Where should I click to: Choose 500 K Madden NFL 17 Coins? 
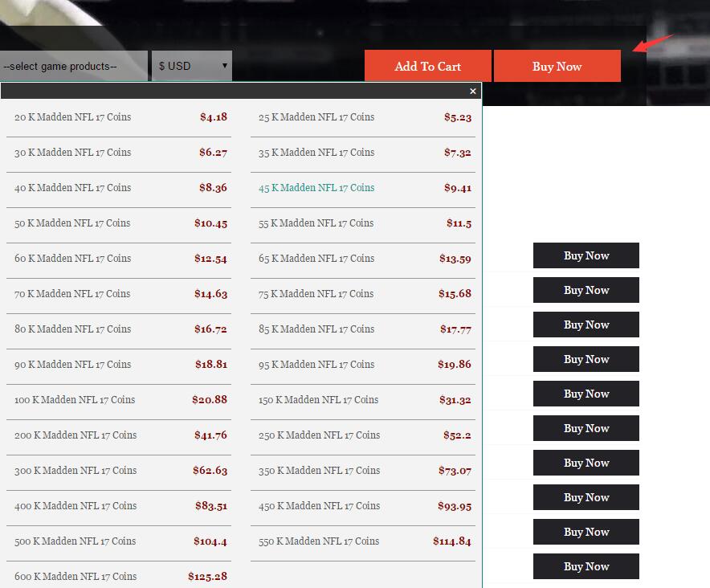[x=75, y=541]
